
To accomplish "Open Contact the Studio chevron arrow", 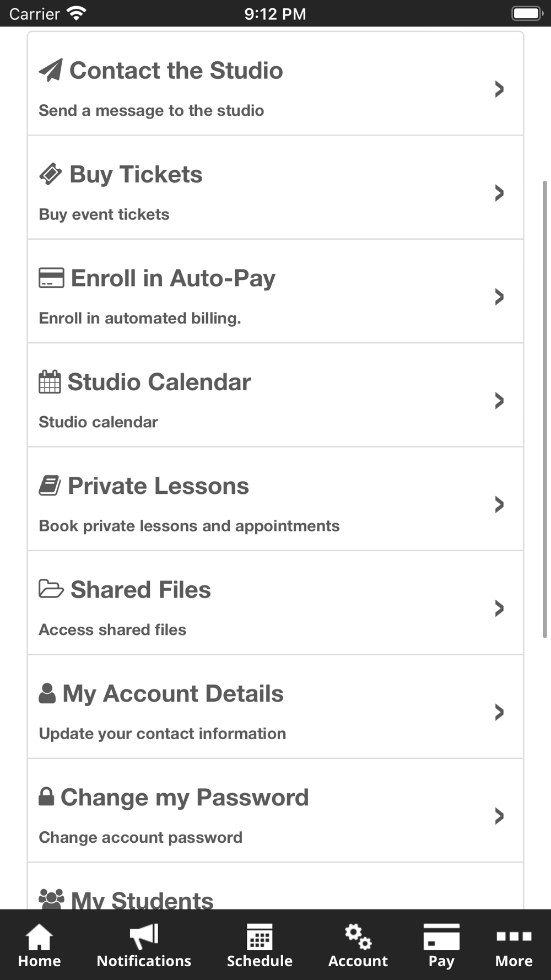I will (x=499, y=89).
